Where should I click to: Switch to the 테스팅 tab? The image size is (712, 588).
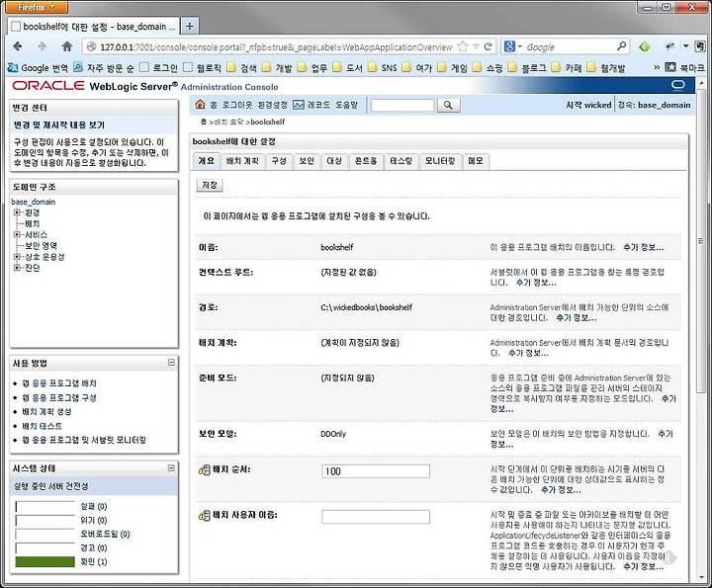[400, 161]
